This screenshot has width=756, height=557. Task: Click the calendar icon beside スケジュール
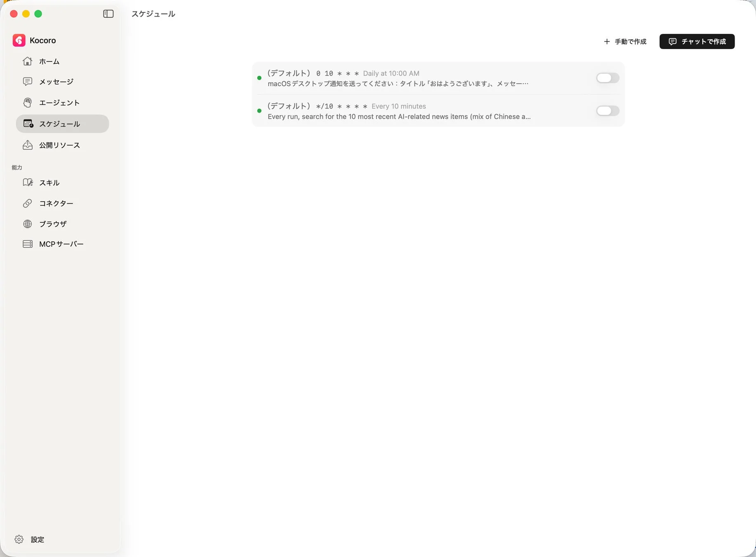pyautogui.click(x=28, y=123)
